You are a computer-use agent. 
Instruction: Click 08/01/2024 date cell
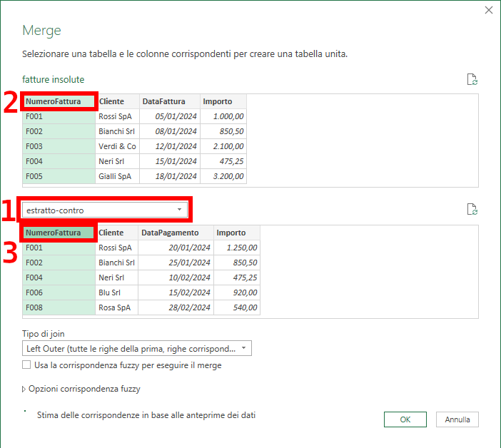point(170,131)
